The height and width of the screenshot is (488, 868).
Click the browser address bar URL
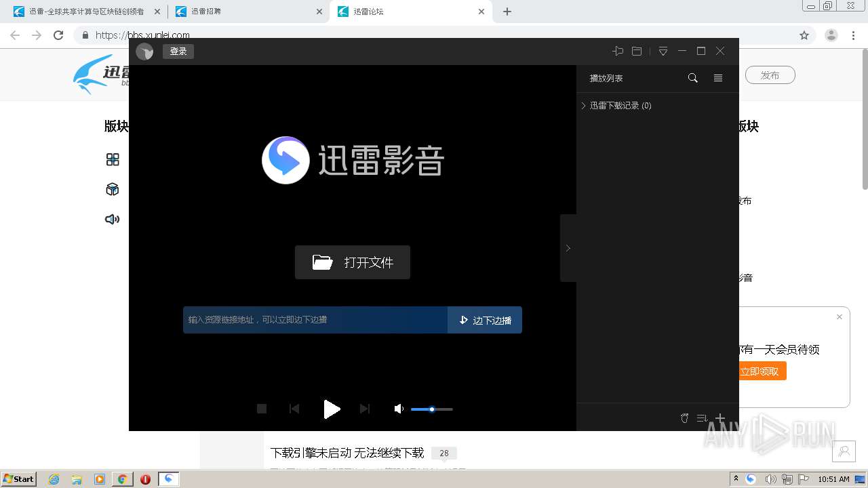142,35
